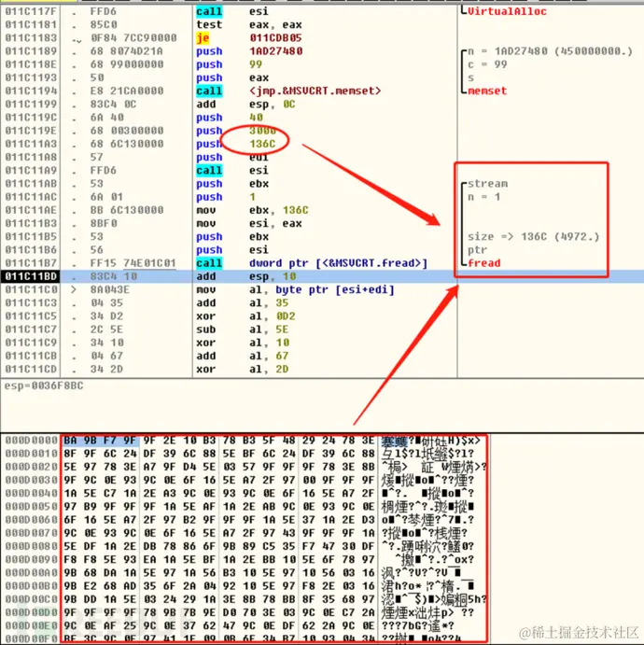The image size is (644, 645).
Task: Click dump address 000D00D0
Action: tap(31, 612)
